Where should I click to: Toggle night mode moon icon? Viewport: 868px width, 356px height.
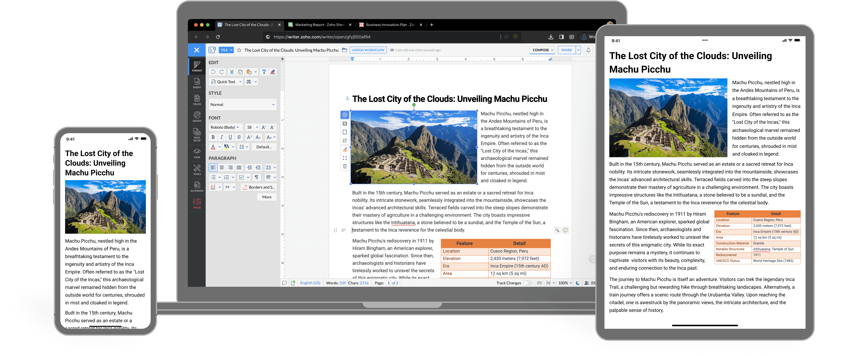pyautogui.click(x=578, y=283)
